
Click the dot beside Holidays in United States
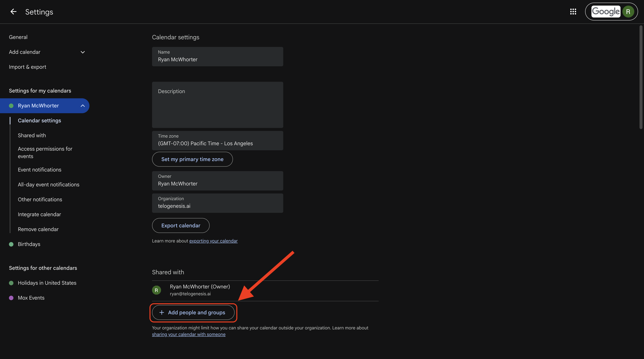click(11, 283)
